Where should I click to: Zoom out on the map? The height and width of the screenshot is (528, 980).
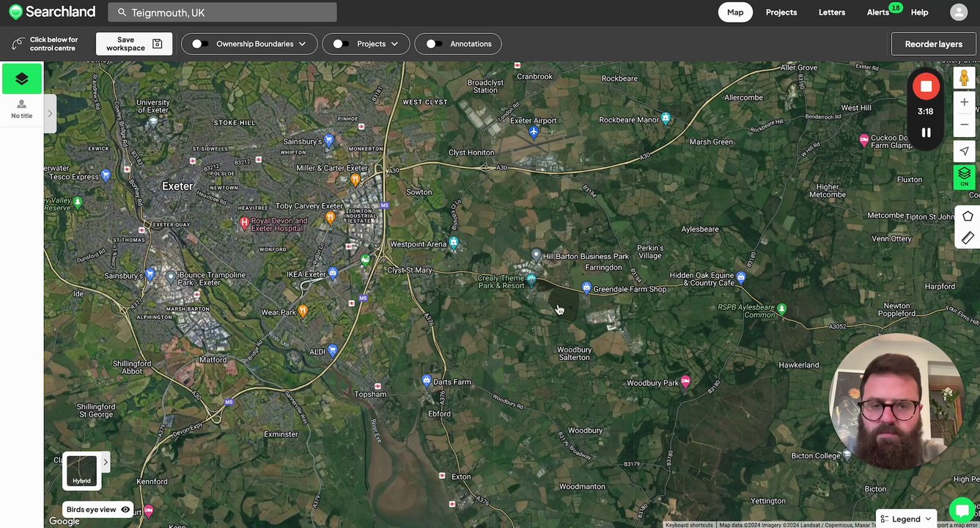(x=965, y=125)
